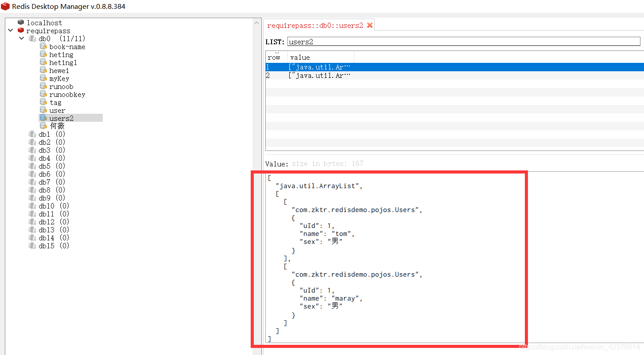Click the 何薇 key icon

point(43,126)
